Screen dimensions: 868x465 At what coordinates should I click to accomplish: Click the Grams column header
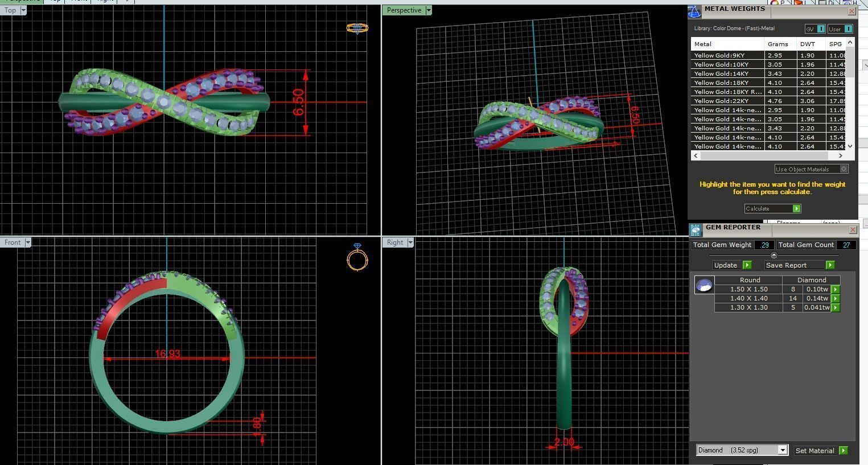pos(780,44)
